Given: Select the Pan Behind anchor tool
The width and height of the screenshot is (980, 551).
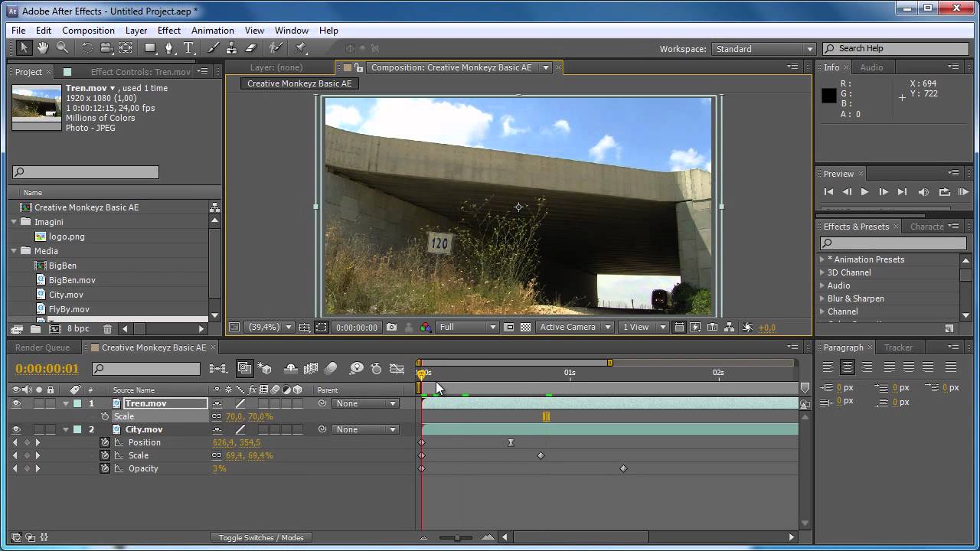Looking at the screenshot, I should 126,47.
